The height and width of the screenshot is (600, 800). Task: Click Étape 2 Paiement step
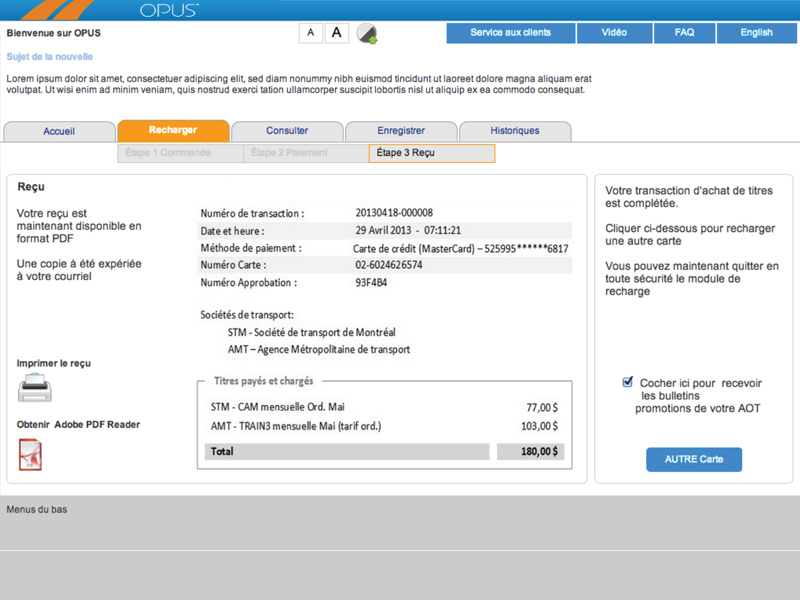pyautogui.click(x=306, y=153)
